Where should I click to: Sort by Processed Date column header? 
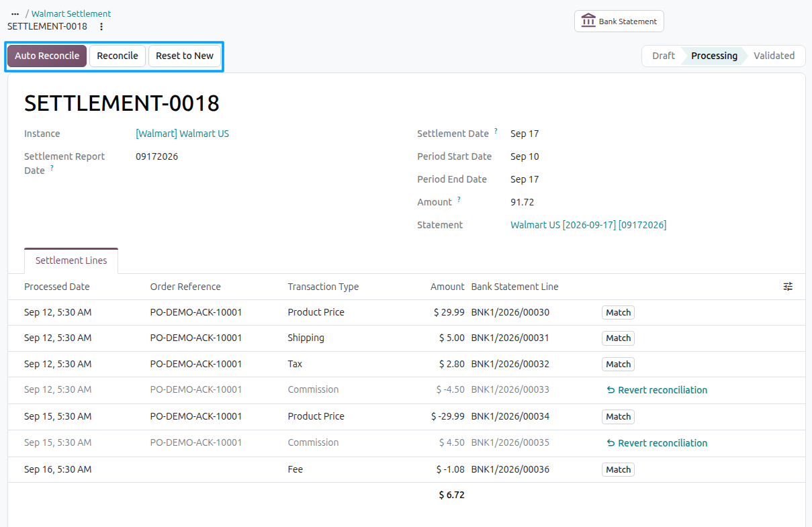tap(57, 287)
